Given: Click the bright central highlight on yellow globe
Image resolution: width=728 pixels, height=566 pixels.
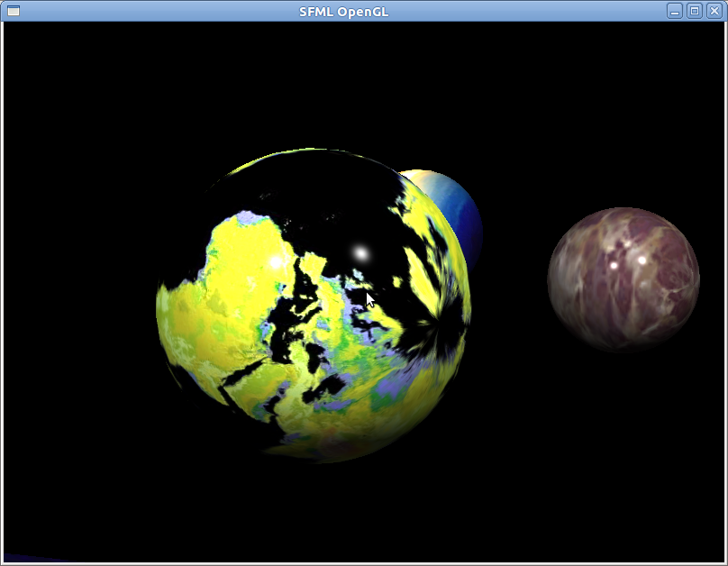Looking at the screenshot, I should coord(361,253).
